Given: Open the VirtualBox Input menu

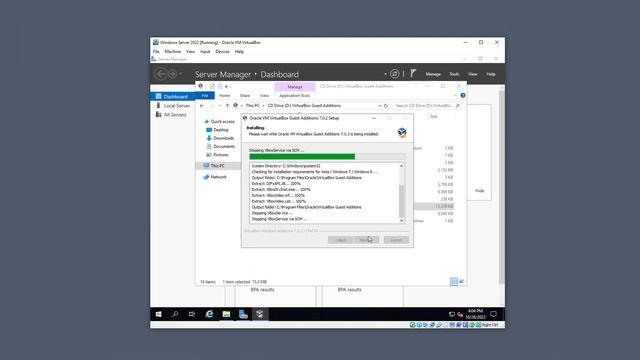Looking at the screenshot, I should (205, 52).
